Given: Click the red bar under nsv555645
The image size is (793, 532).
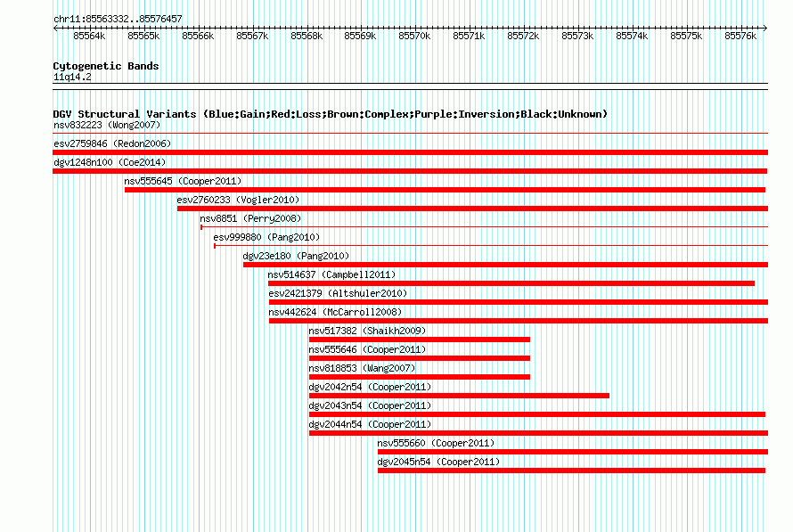Looking at the screenshot, I should tap(445, 190).
